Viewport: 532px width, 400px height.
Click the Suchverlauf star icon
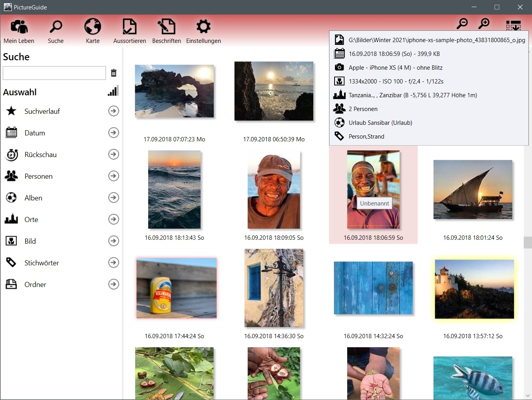pyautogui.click(x=11, y=111)
